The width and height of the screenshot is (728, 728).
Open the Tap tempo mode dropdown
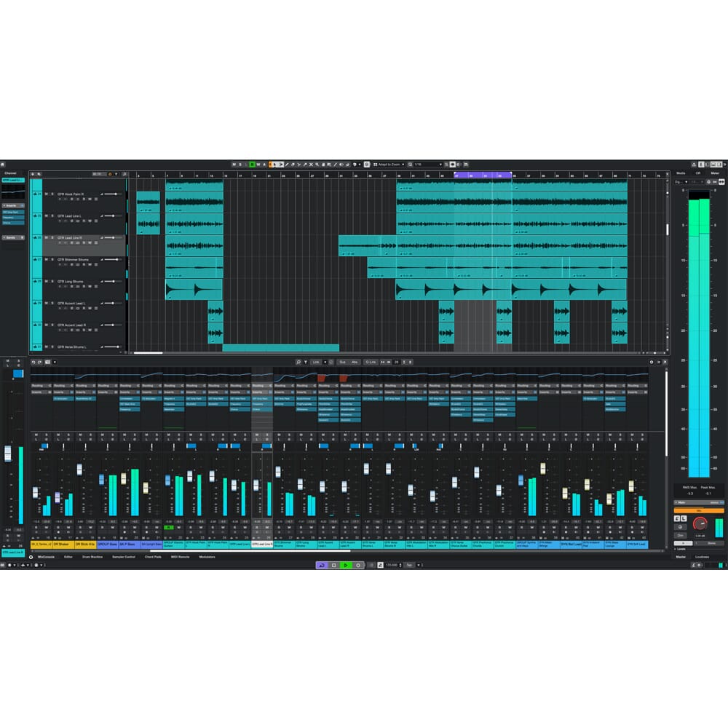(x=419, y=566)
